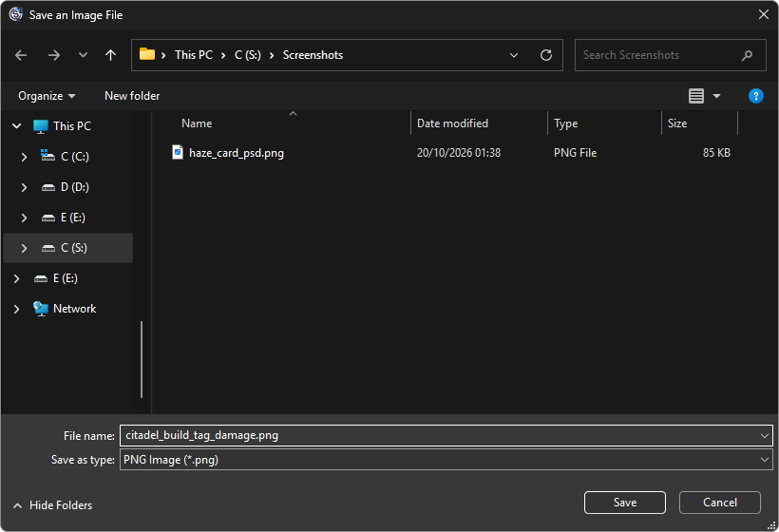Screen dimensions: 779x532
Task: Select the C (S:) drive in tree
Action: point(73,248)
